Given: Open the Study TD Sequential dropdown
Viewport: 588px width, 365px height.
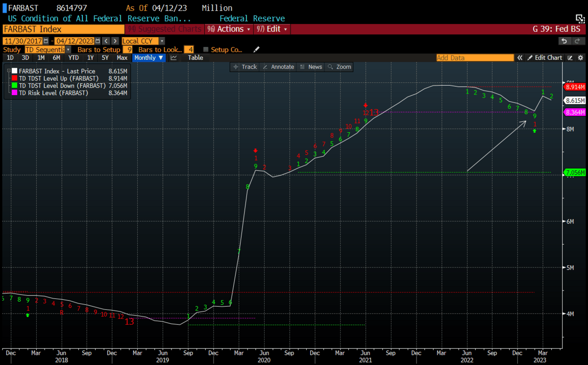Looking at the screenshot, I should pos(68,49).
